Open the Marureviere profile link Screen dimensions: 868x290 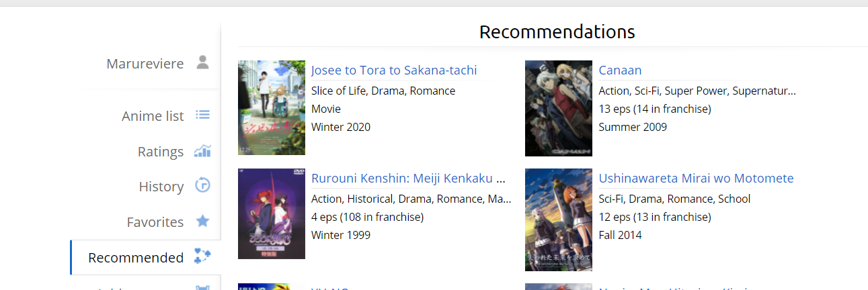[x=145, y=64]
